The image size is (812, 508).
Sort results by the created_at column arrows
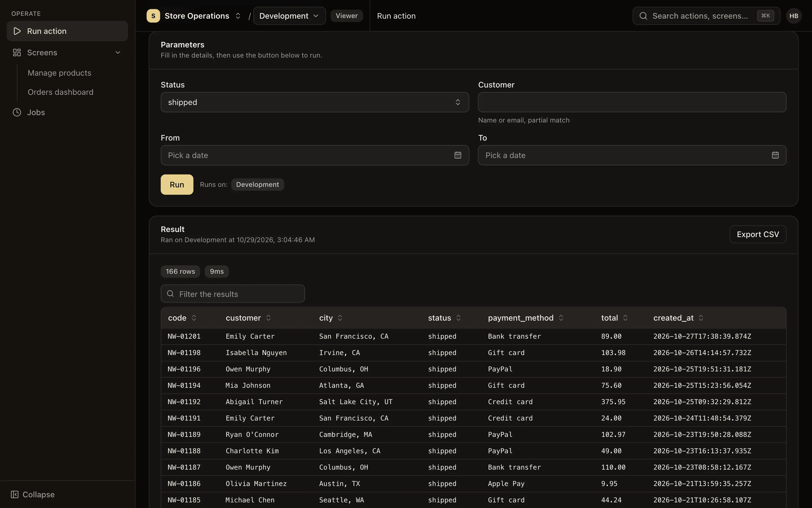click(701, 318)
